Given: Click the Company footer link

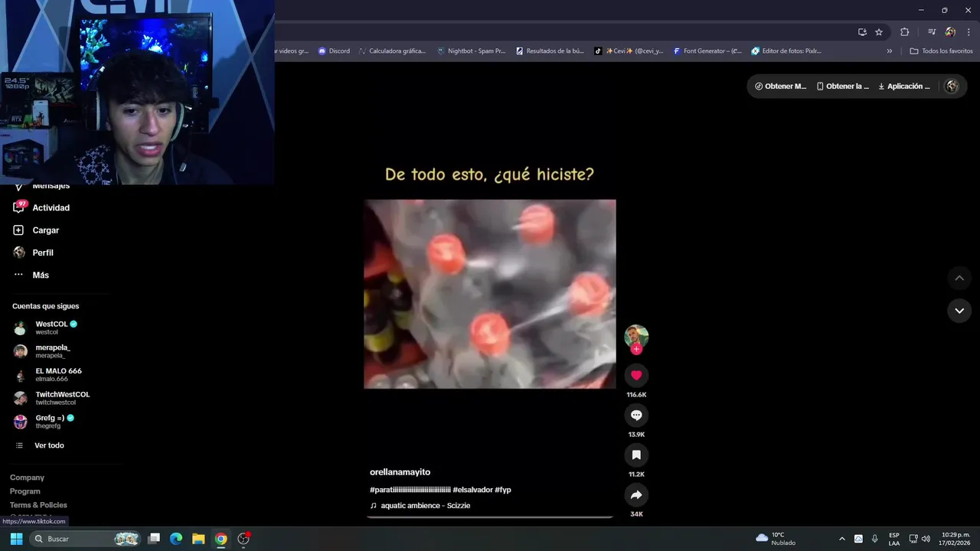Looking at the screenshot, I should coord(27,478).
